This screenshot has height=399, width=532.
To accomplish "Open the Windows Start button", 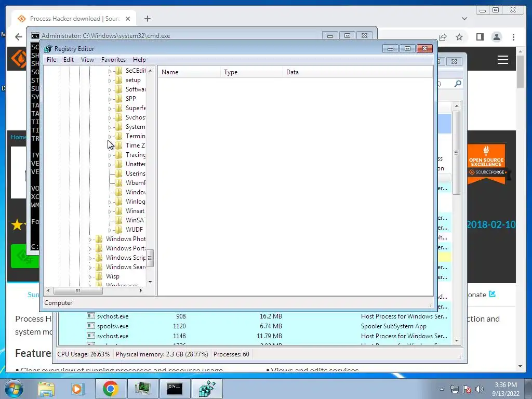I will [14, 389].
